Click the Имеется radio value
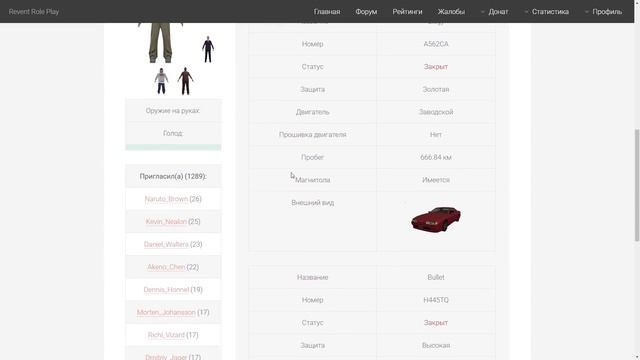Screen dimensions: 640x360 click(x=436, y=180)
